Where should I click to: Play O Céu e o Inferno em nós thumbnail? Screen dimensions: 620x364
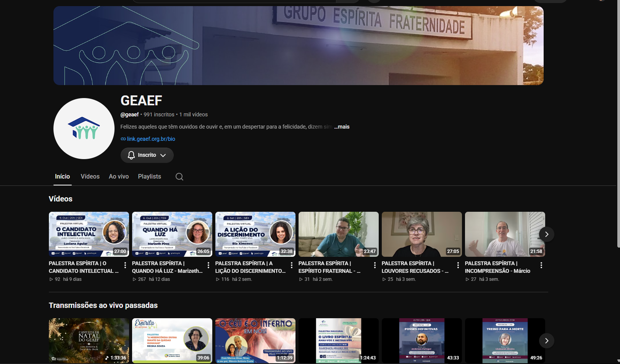point(255,341)
